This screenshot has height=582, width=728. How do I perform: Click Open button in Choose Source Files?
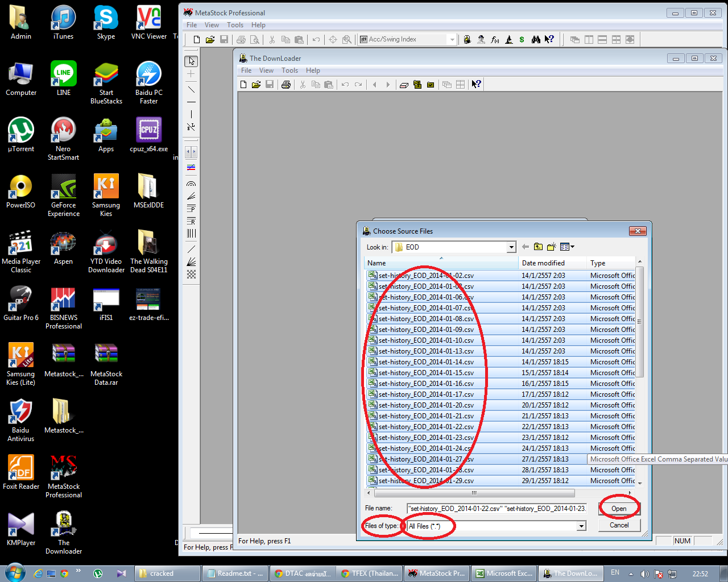coord(619,509)
